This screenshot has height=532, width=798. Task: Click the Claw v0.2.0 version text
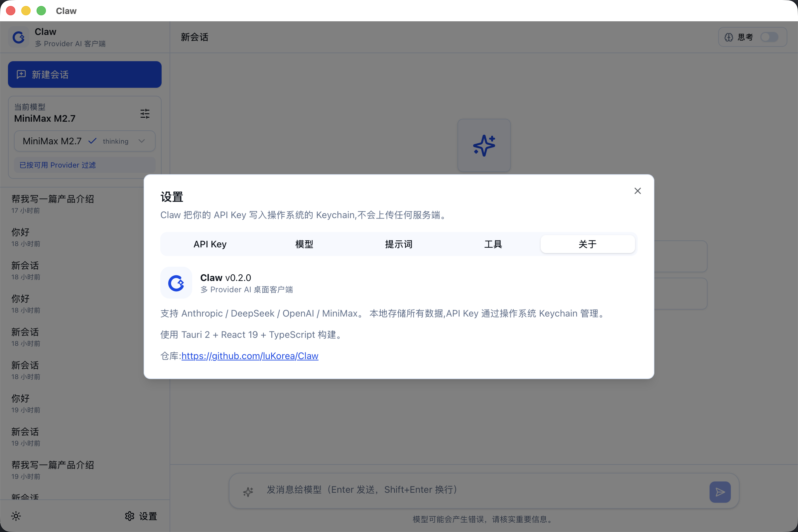point(226,278)
